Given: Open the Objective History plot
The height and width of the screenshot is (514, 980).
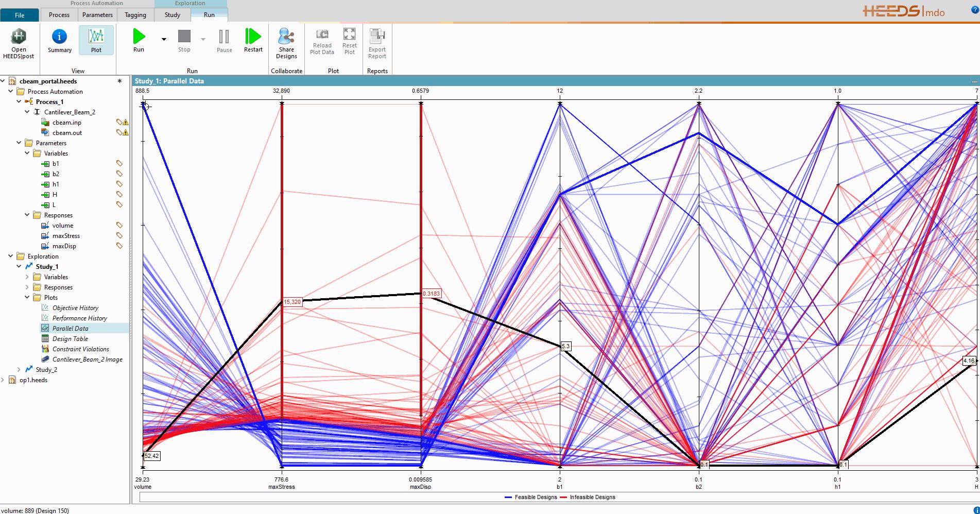Looking at the screenshot, I should pyautogui.click(x=75, y=307).
